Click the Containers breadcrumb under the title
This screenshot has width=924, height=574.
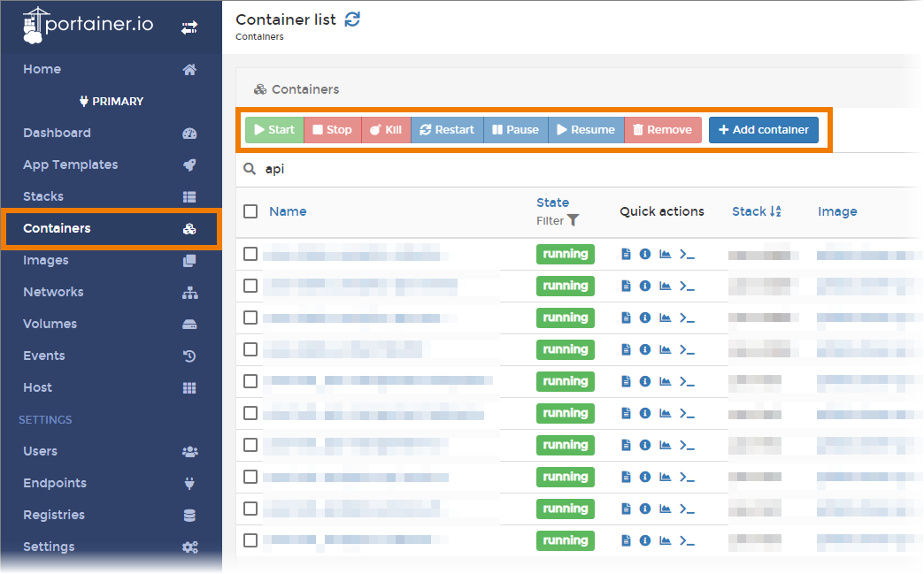point(259,36)
